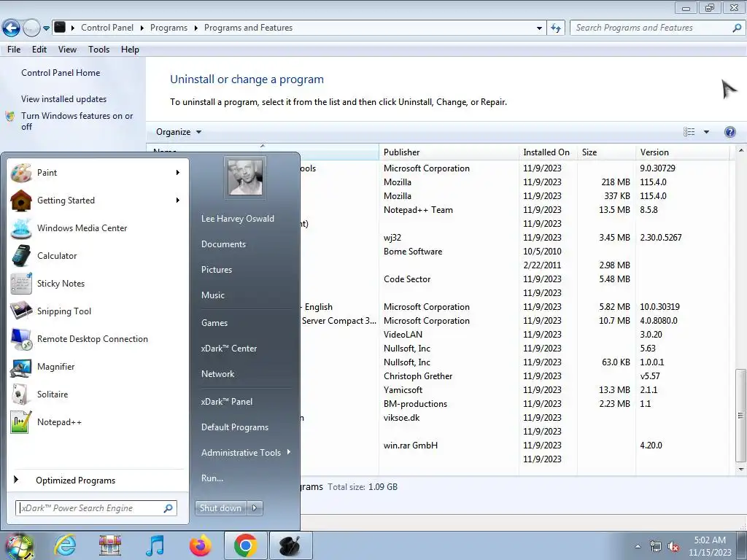The height and width of the screenshot is (560, 747).
Task: Open Firefox from the taskbar
Action: tap(200, 545)
